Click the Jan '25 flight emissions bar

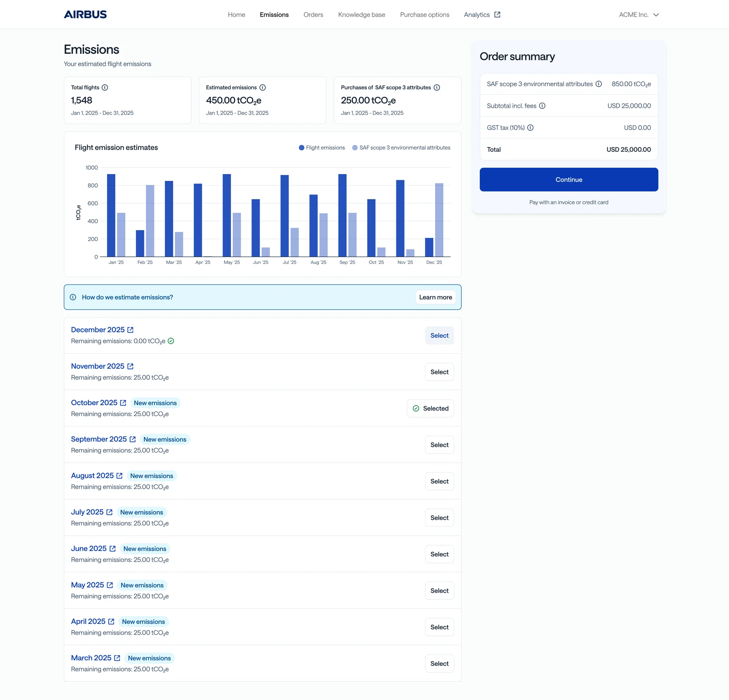pyautogui.click(x=111, y=216)
